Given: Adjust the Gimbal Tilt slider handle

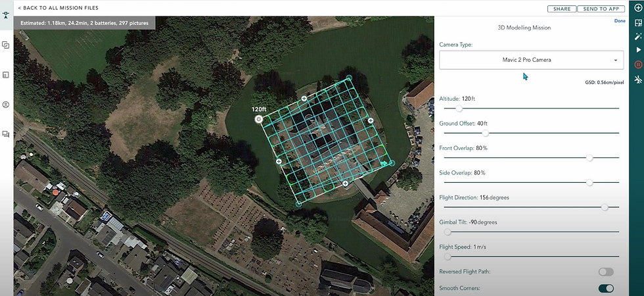Looking at the screenshot, I should coord(448,232).
